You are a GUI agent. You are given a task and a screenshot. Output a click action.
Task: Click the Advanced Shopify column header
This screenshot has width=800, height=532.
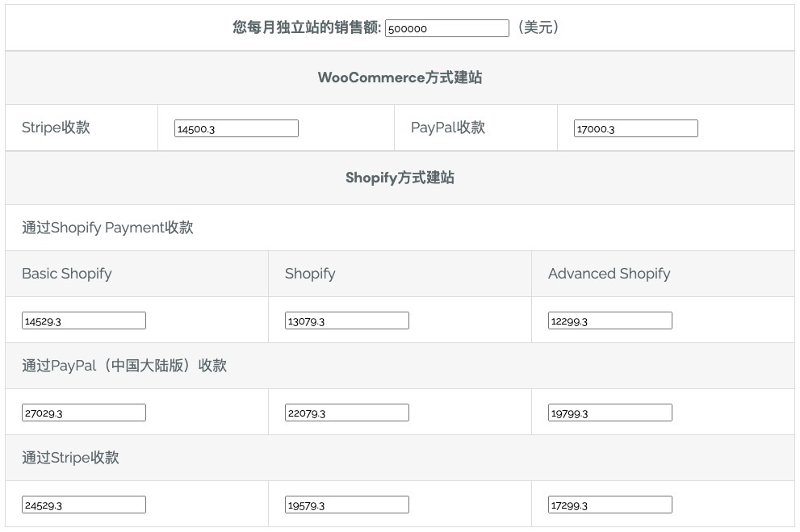[609, 274]
